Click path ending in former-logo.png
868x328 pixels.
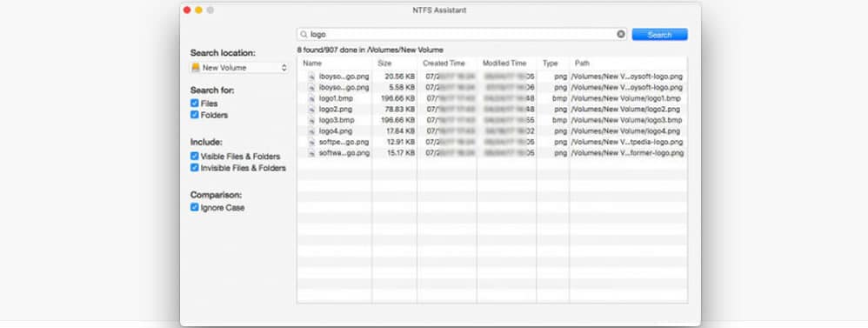[628, 152]
